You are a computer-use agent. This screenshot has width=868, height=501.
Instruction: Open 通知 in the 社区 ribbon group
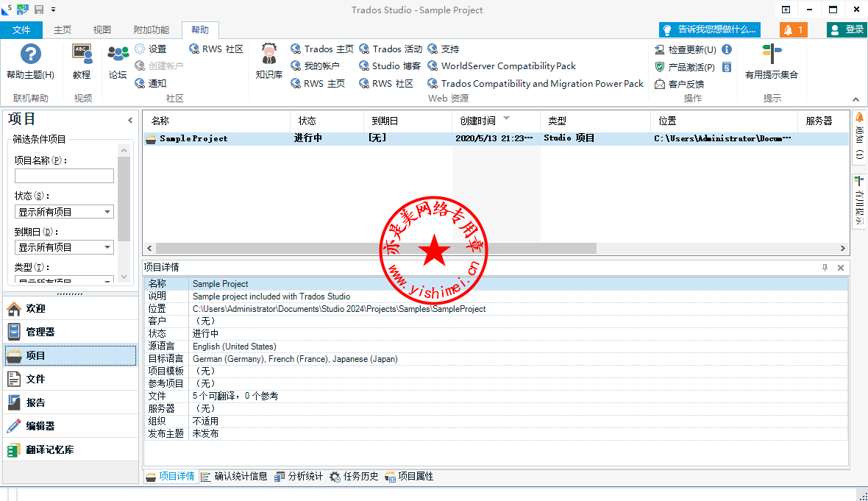pos(151,83)
